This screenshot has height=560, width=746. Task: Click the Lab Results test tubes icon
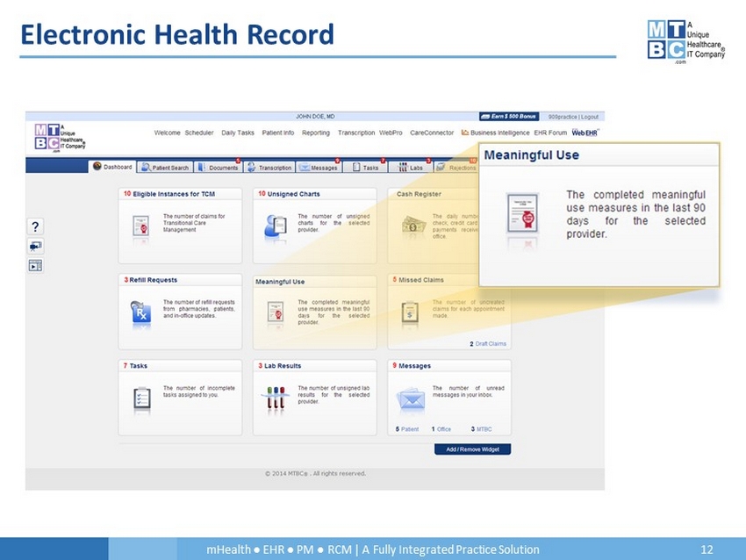(x=276, y=398)
